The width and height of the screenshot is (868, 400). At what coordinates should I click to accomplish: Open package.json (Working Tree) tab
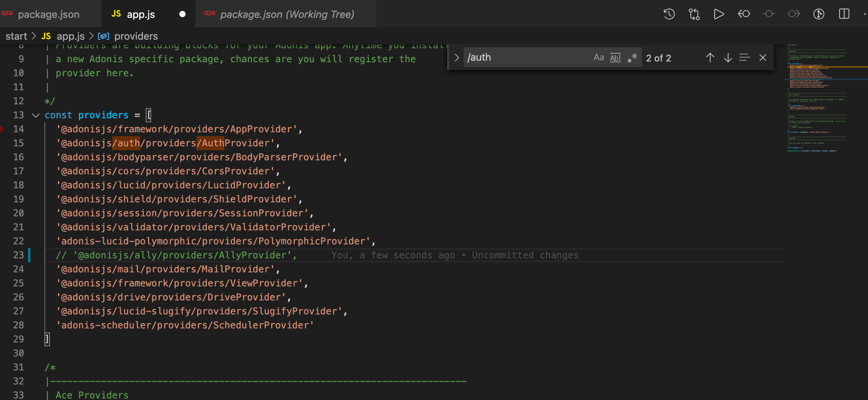[286, 14]
